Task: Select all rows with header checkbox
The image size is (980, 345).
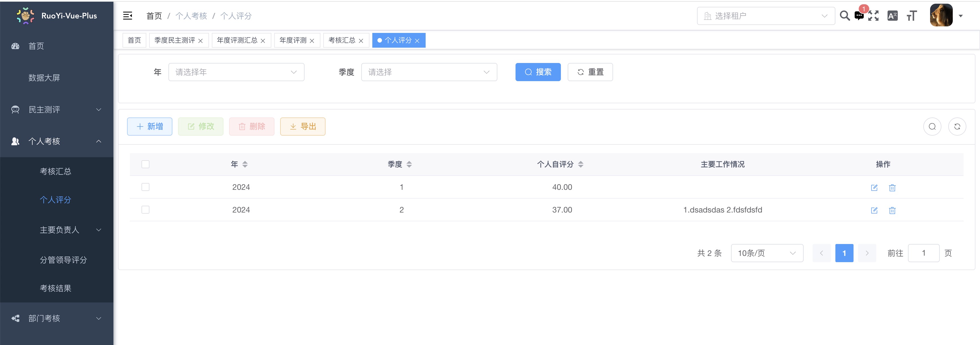Action: (145, 164)
